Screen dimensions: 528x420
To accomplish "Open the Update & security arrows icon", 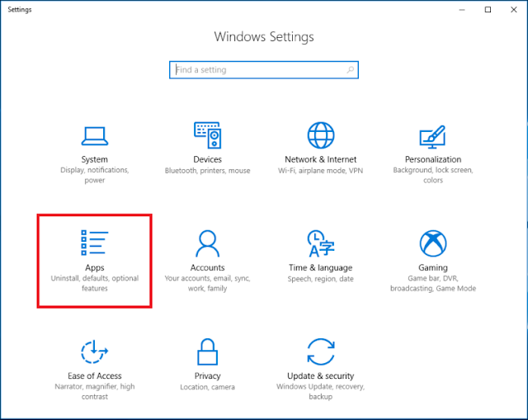I will (x=321, y=352).
